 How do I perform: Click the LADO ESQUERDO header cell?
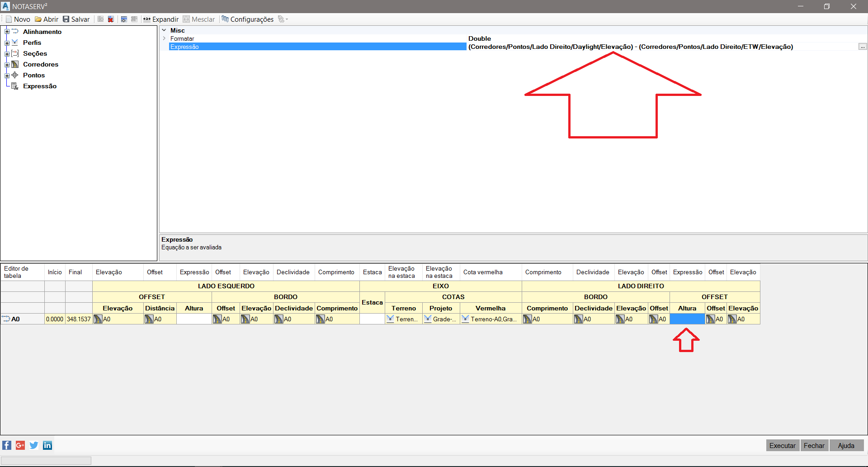(x=226, y=286)
